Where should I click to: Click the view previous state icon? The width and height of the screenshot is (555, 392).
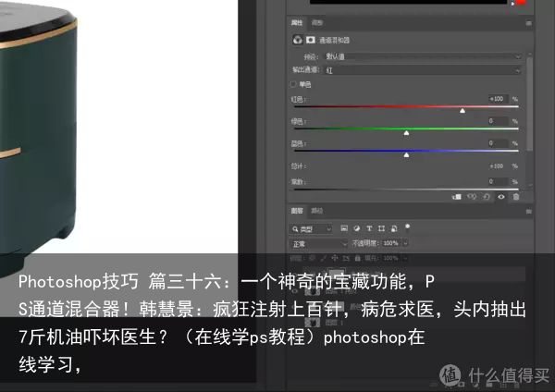coord(472,197)
